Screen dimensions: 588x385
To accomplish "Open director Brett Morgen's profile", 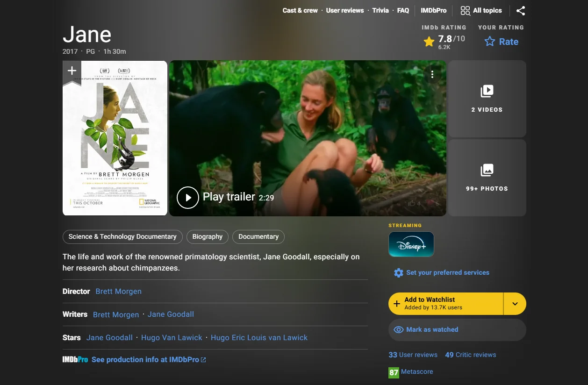I will pos(118,291).
